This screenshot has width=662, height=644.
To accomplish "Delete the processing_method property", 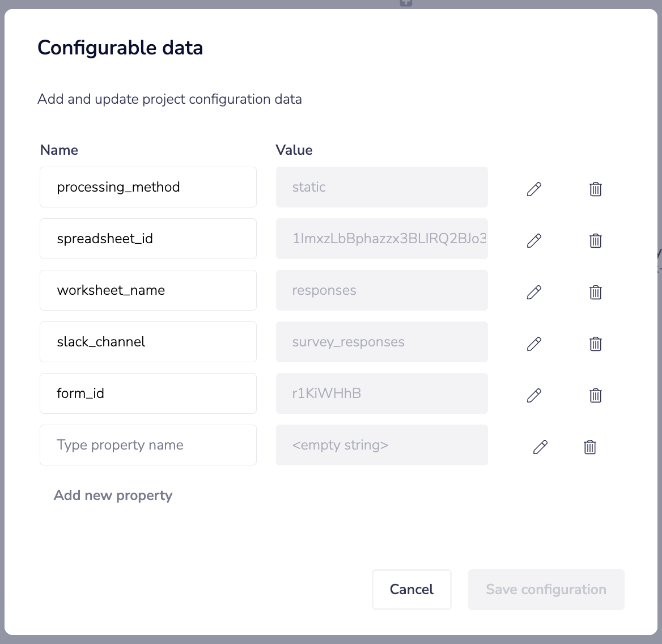I will click(x=595, y=189).
